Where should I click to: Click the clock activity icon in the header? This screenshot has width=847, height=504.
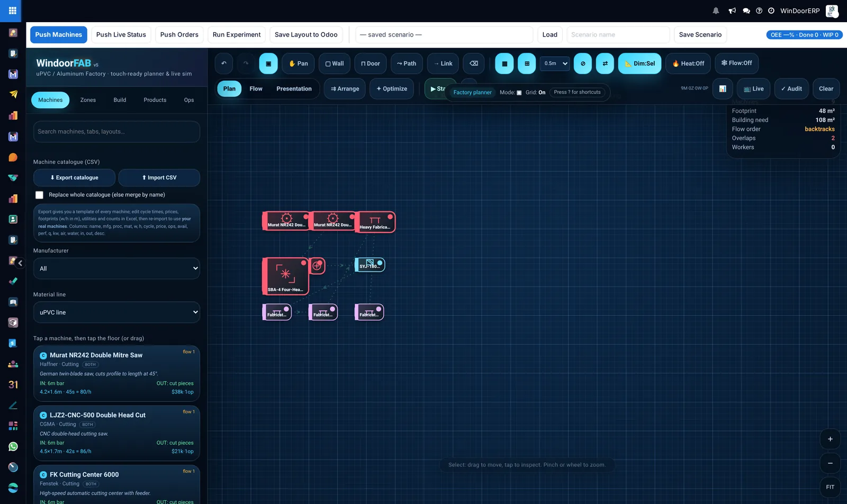[x=771, y=11]
